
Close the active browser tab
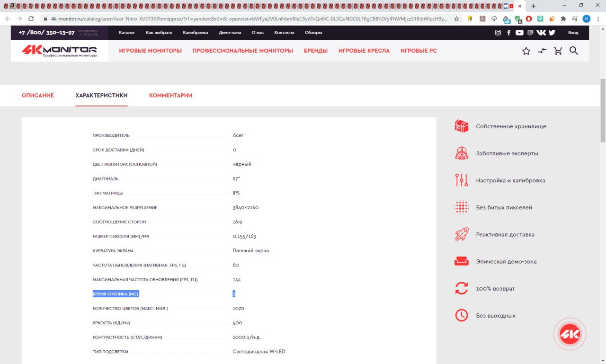[x=520, y=6]
